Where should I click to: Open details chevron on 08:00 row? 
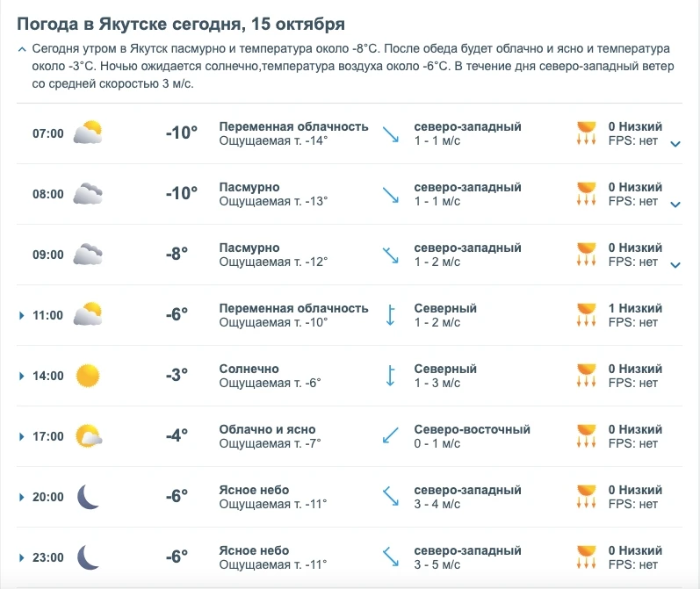(675, 205)
